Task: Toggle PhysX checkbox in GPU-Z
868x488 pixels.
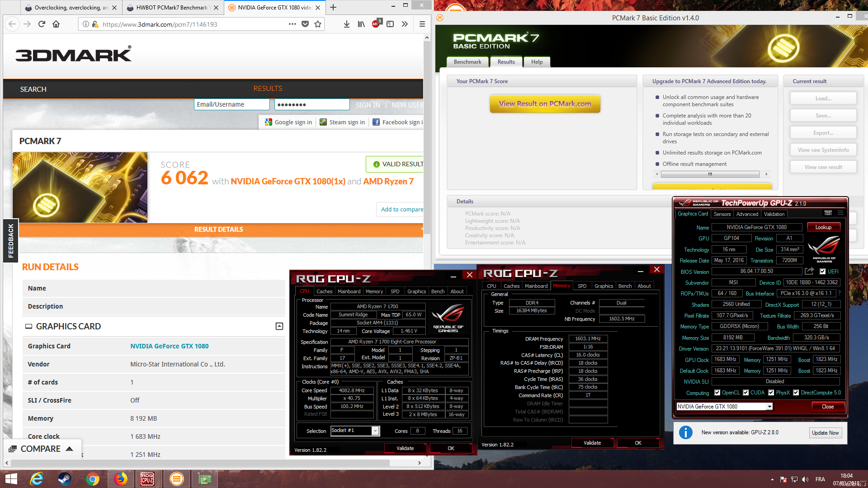Action: pyautogui.click(x=771, y=393)
